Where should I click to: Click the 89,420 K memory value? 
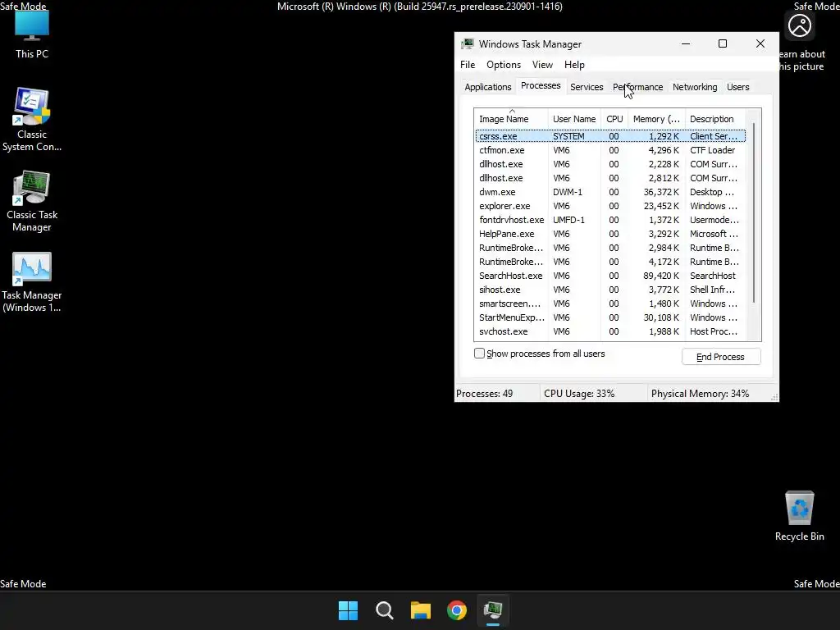pyautogui.click(x=661, y=276)
